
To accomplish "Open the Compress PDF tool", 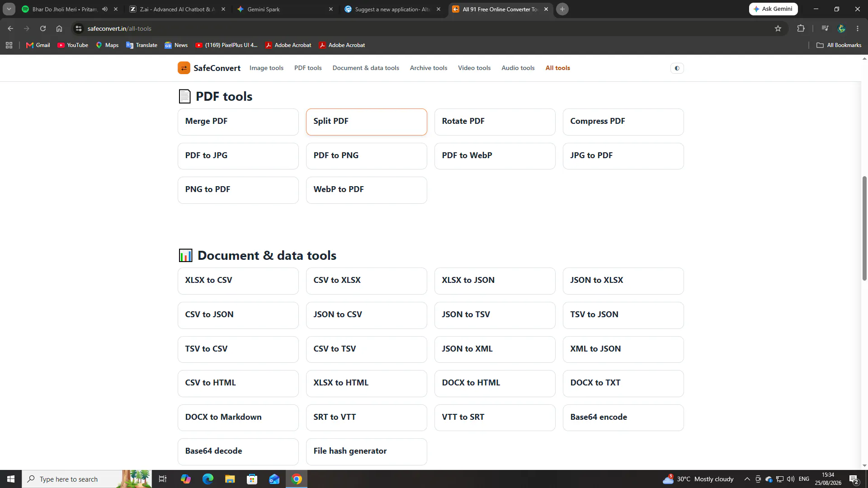I will pyautogui.click(x=623, y=122).
